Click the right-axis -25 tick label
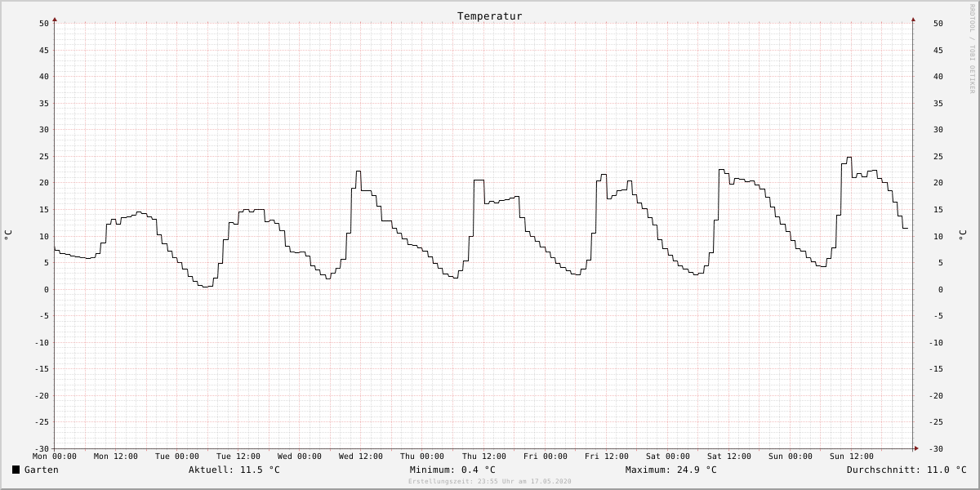Screen dimensions: 980x490 [x=935, y=422]
